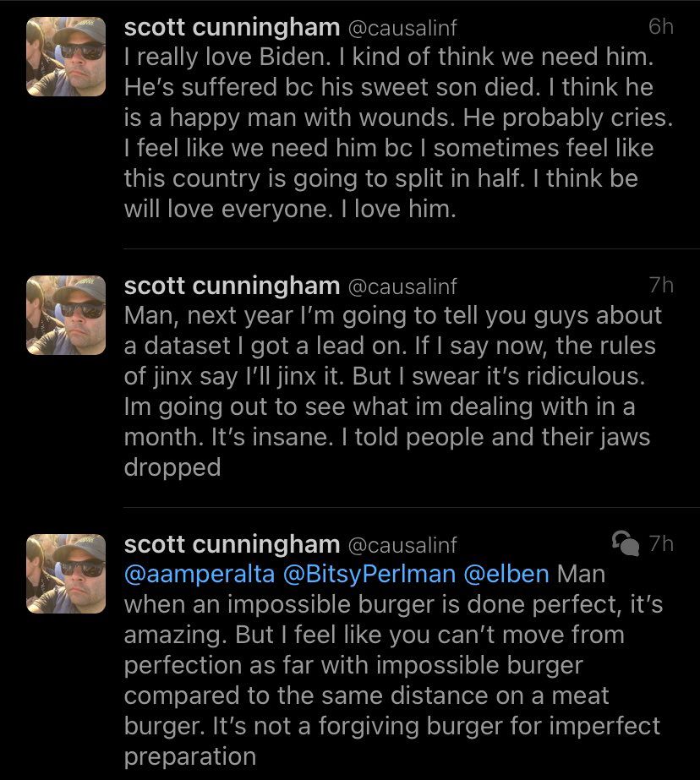Tap the avatar on the dataset tweet
Screen dimensions: 700x780
tap(66, 315)
